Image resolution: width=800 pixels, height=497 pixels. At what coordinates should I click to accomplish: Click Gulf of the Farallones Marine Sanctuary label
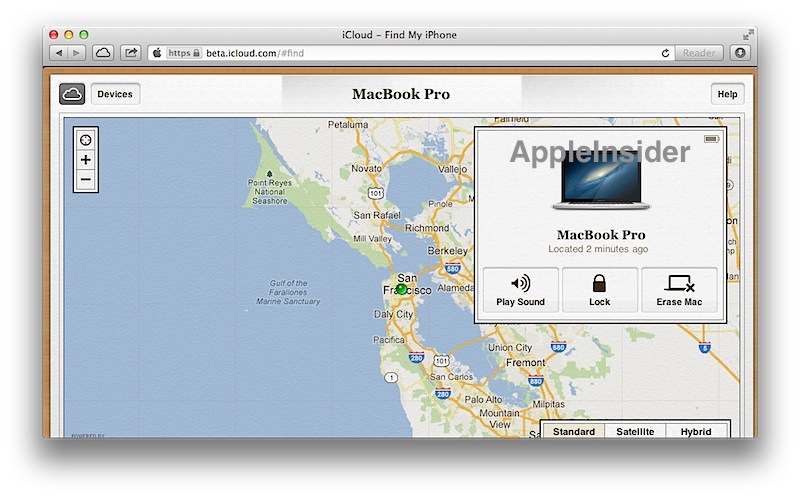point(288,292)
